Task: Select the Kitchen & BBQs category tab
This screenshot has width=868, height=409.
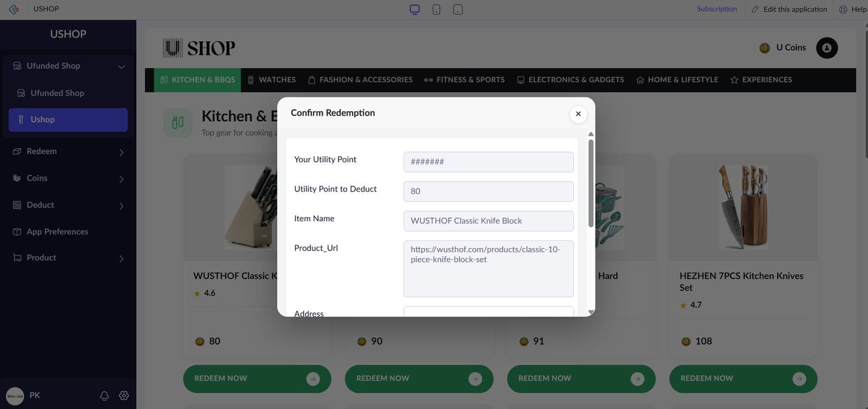Action: [197, 80]
